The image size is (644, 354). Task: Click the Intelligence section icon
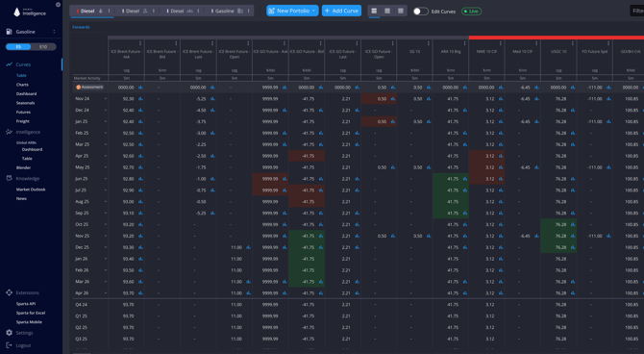[9, 132]
